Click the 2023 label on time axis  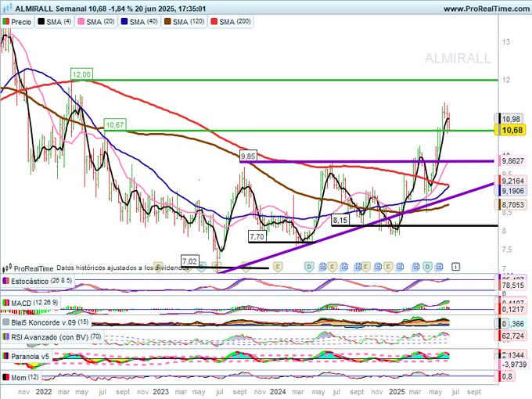pyautogui.click(x=160, y=392)
